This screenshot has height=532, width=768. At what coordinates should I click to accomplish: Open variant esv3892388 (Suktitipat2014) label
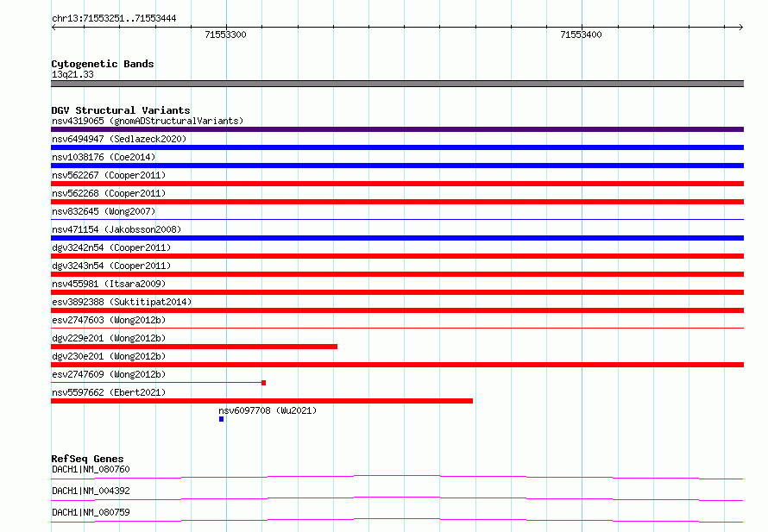[122, 302]
